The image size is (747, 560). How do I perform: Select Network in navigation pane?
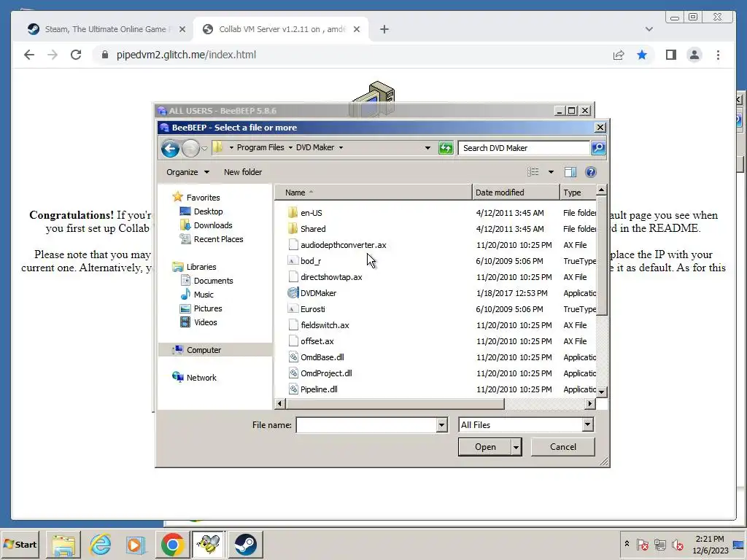point(201,378)
